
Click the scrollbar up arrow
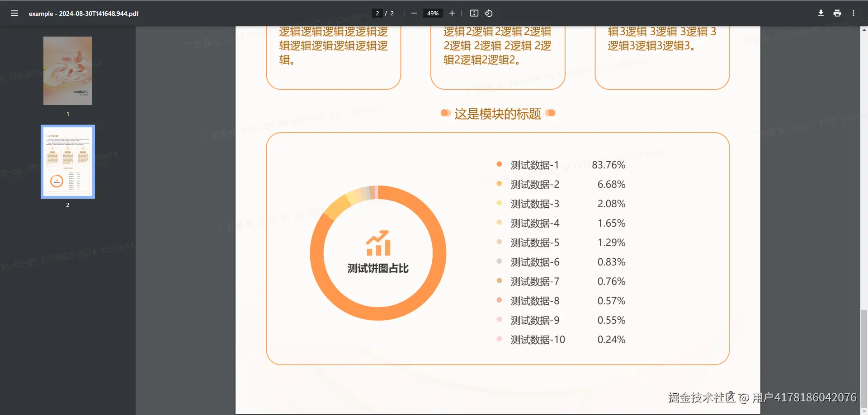click(864, 30)
